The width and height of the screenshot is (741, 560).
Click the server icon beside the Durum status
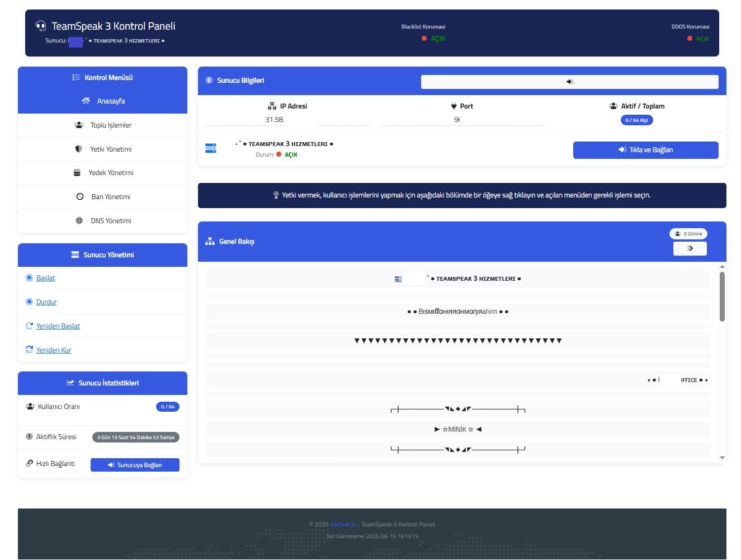click(x=210, y=148)
